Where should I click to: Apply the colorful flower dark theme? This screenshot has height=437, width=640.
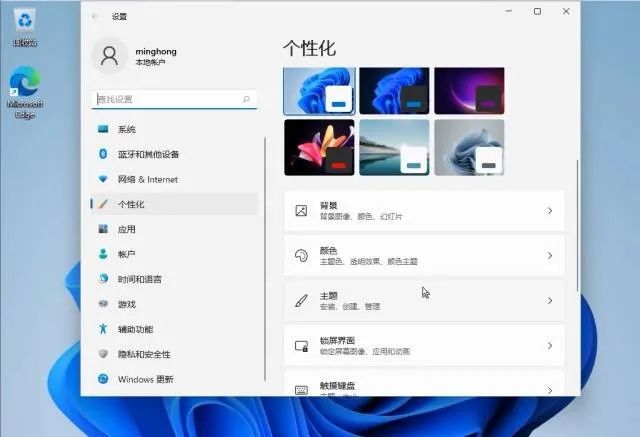319,148
